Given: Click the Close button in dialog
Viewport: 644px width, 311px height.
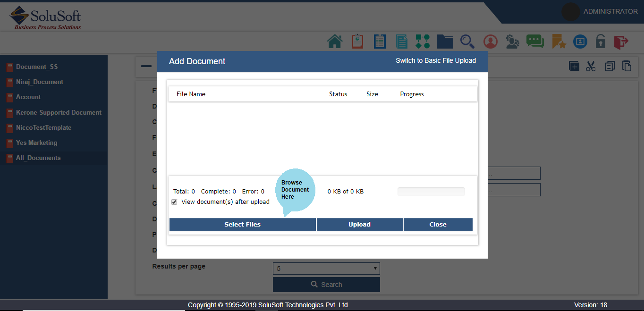Looking at the screenshot, I should 438,225.
